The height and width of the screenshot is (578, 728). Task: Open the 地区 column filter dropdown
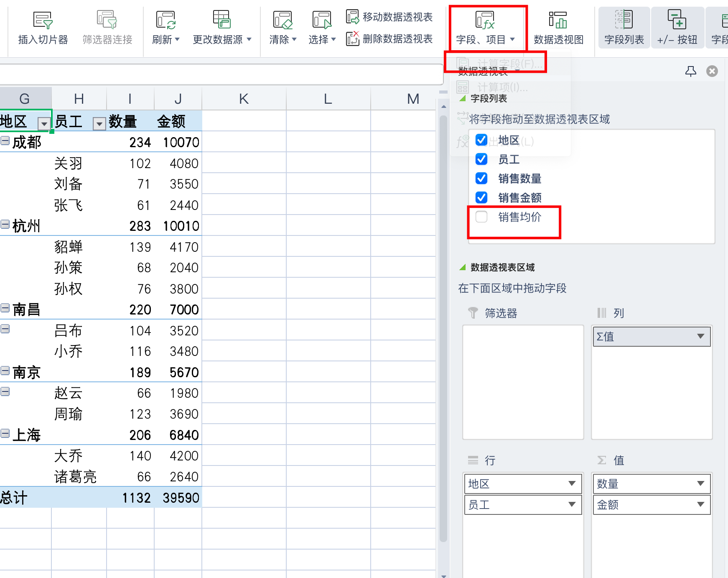click(x=44, y=124)
